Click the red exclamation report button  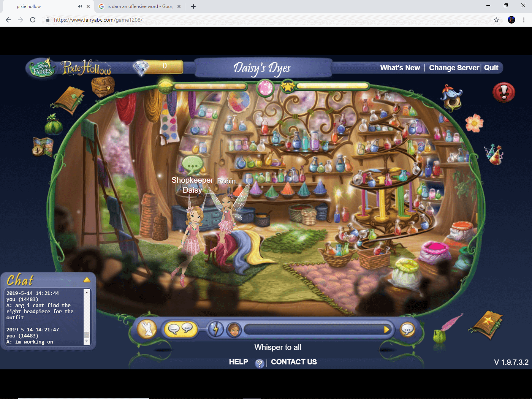click(503, 92)
